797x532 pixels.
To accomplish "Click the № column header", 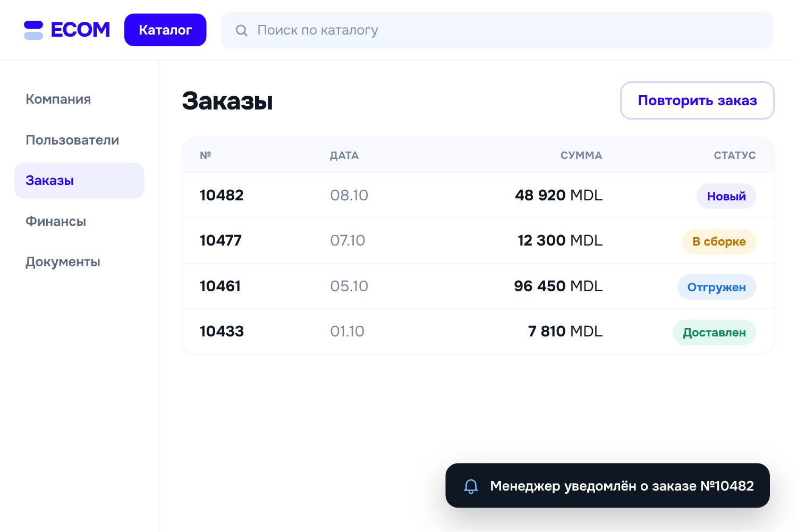I will point(206,155).
